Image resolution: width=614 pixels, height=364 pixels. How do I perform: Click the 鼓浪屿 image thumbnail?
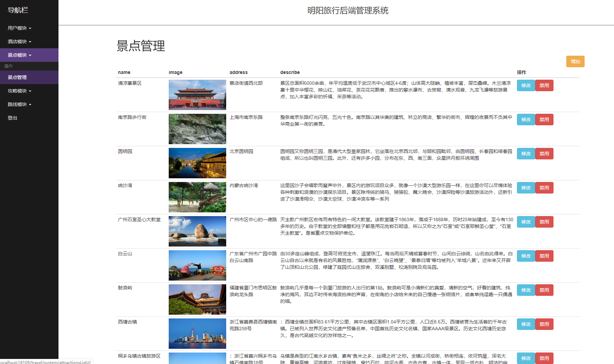[x=197, y=300]
